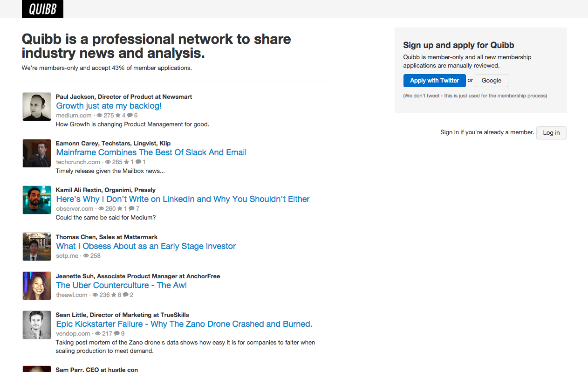Click comment bubble on Growth backlog post

[x=130, y=115]
